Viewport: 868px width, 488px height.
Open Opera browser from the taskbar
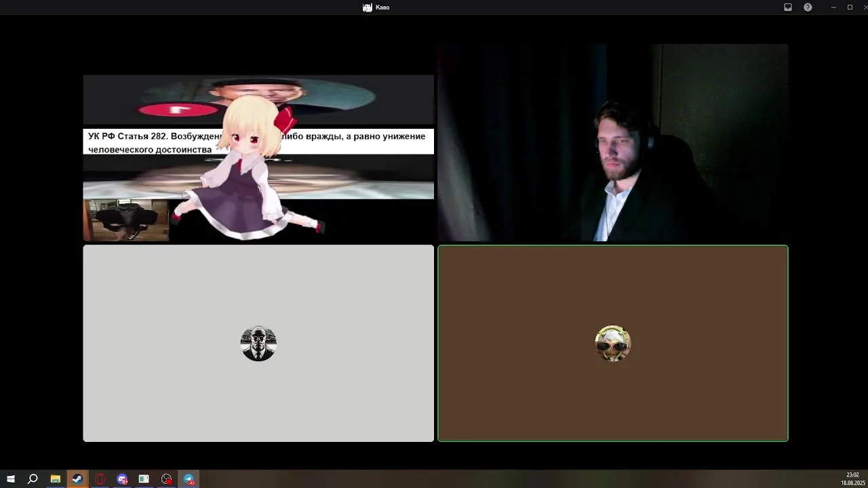(100, 479)
